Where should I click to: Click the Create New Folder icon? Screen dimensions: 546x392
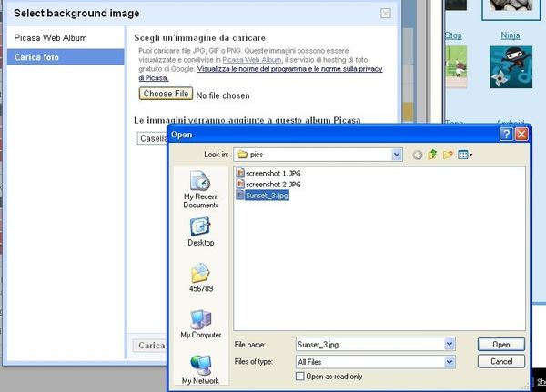(x=449, y=155)
